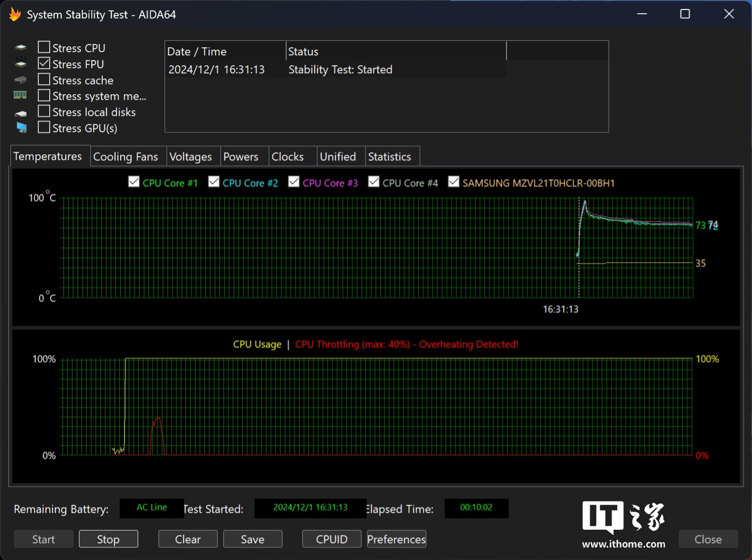The width and height of the screenshot is (752, 560).
Task: Click the local disk drive icon
Action: pos(20,113)
